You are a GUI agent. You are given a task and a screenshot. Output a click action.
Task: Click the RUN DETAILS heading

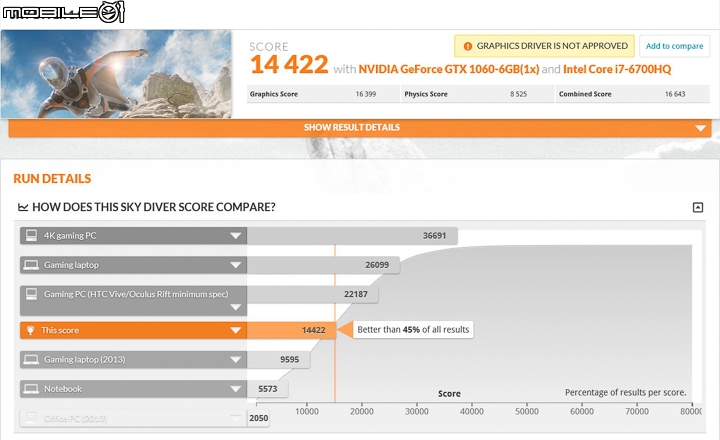coord(52,179)
